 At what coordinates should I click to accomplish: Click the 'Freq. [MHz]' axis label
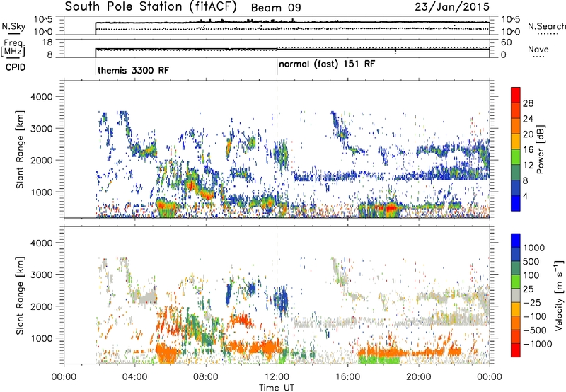[13, 48]
